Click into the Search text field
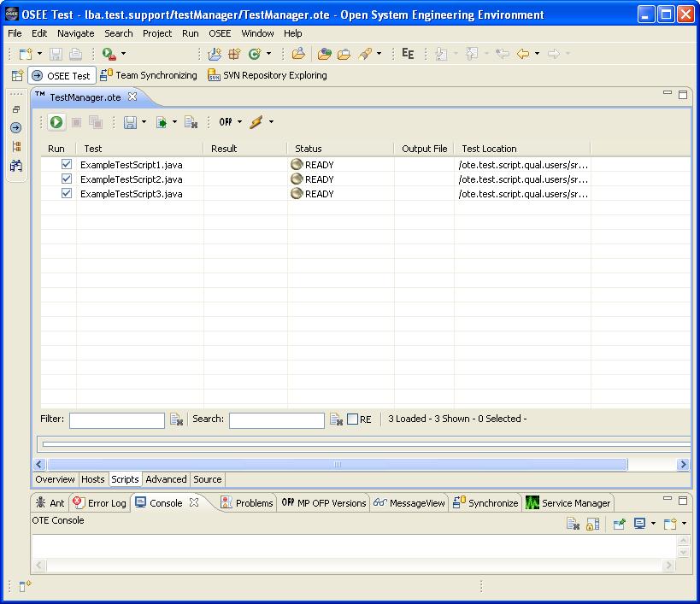 click(277, 420)
